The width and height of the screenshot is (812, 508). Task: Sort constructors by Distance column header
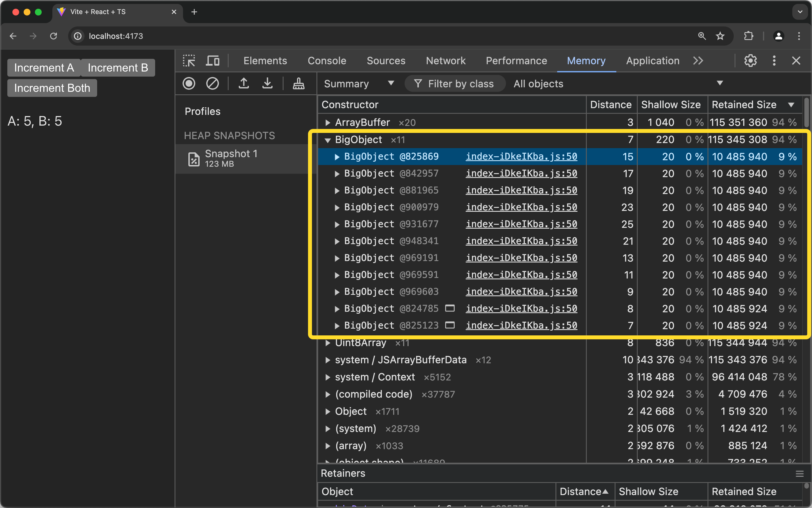click(x=612, y=105)
